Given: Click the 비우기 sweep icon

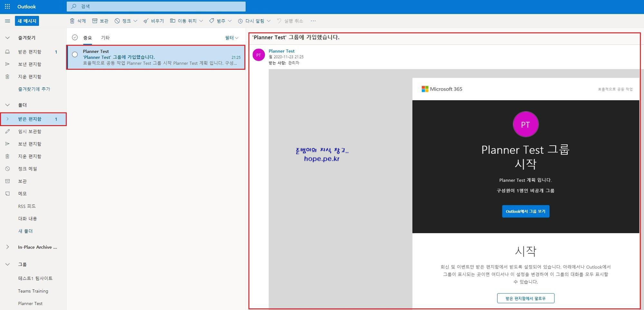Looking at the screenshot, I should (146, 21).
